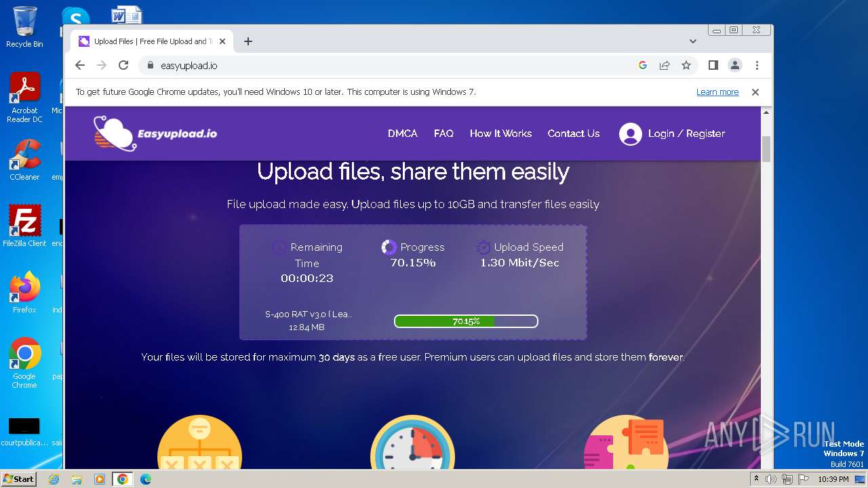Click the green upload progress bar
868x488 pixels.
[x=466, y=321]
